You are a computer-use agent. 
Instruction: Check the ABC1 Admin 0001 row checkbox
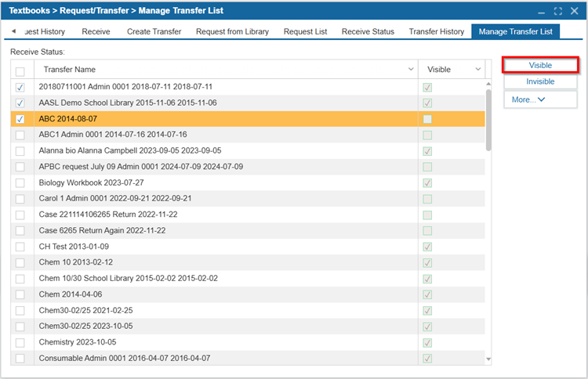[20, 135]
